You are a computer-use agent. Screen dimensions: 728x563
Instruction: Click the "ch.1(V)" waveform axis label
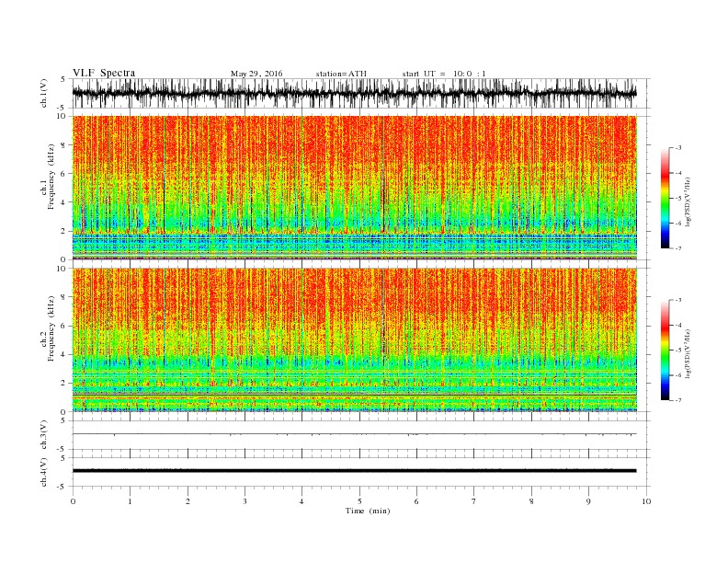click(43, 93)
